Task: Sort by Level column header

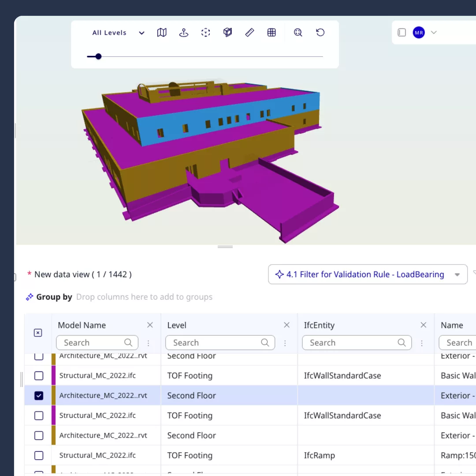Action: (x=177, y=325)
